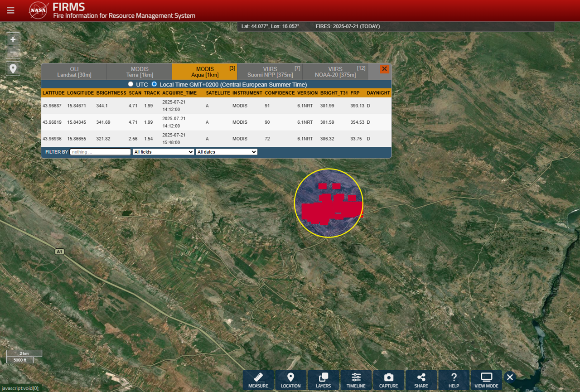Image resolution: width=580 pixels, height=392 pixels.
Task: Zoom in with the plus button
Action: tap(13, 39)
